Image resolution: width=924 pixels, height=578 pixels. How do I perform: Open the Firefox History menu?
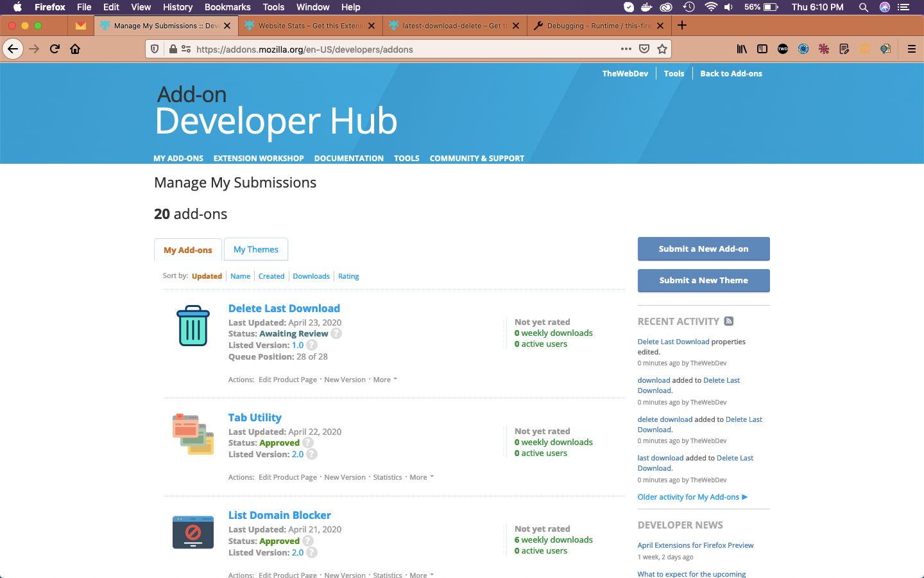(178, 7)
